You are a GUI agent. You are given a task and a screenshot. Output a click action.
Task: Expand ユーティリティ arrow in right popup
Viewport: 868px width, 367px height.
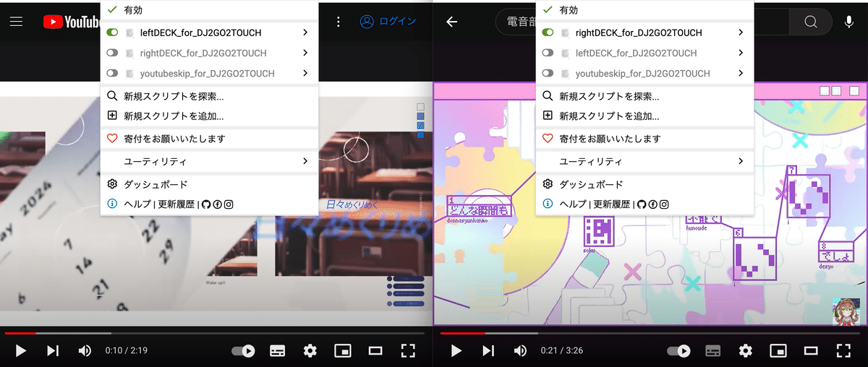[741, 161]
